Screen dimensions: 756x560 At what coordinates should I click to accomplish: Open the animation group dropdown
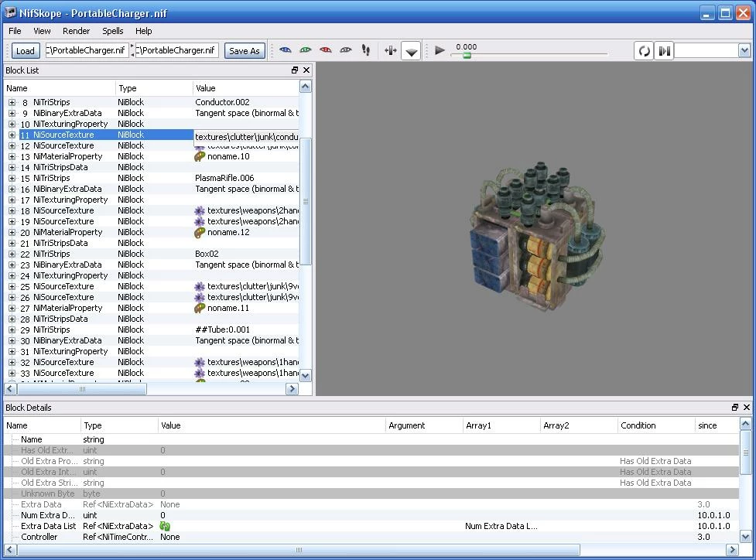744,50
